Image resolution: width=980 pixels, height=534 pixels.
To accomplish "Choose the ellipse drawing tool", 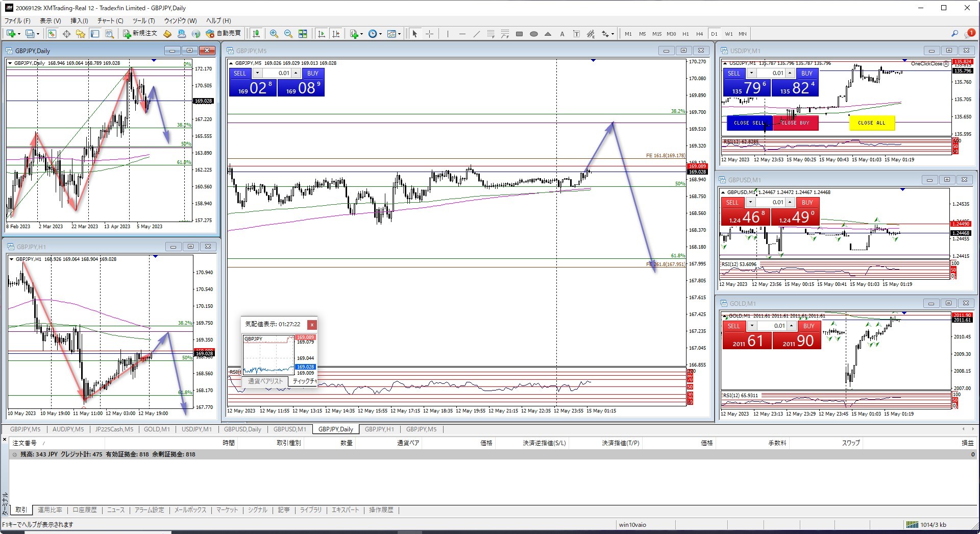I will 533,34.
